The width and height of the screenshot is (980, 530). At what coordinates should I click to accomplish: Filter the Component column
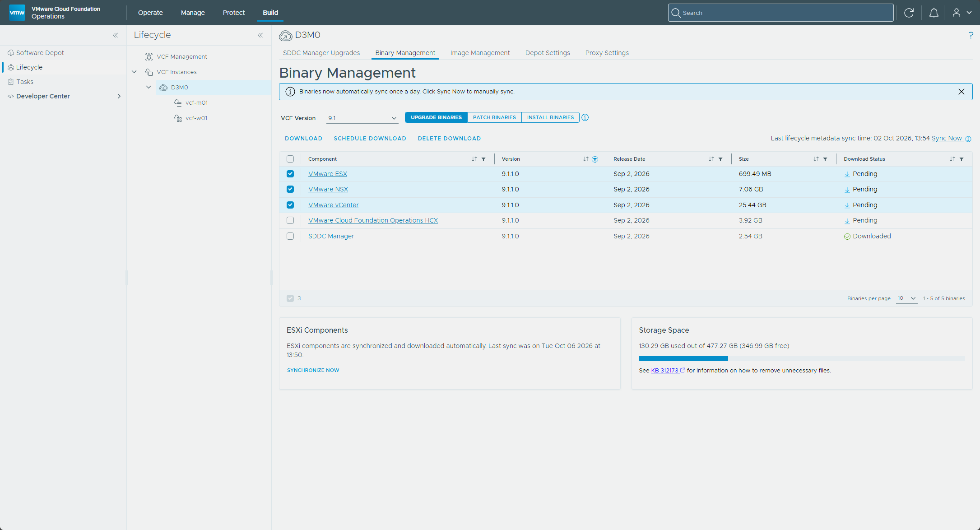483,159
